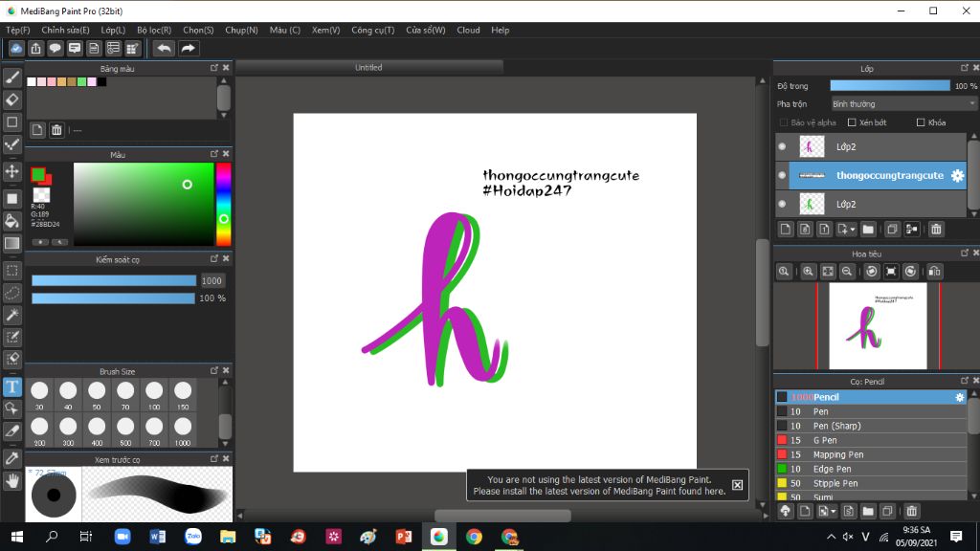Screen dimensions: 980x551
Task: Open Google Chrome from the taskbar
Action: (x=474, y=537)
